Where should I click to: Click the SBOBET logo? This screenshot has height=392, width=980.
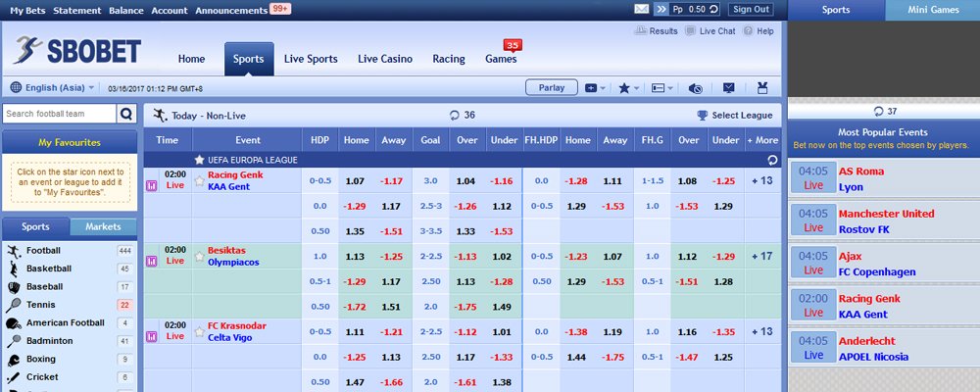click(x=76, y=51)
